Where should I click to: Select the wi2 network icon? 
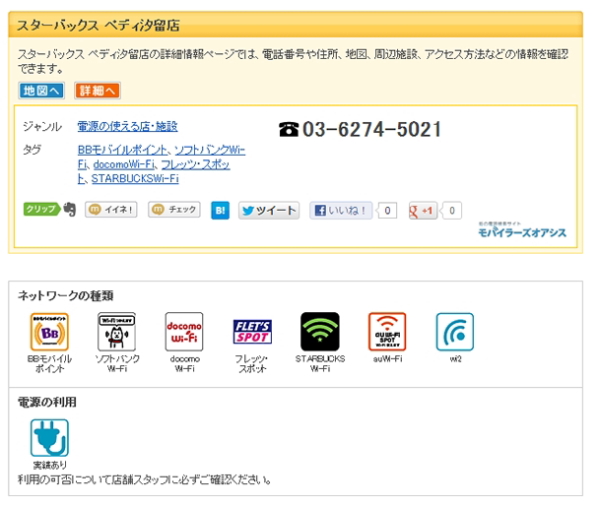tap(454, 332)
